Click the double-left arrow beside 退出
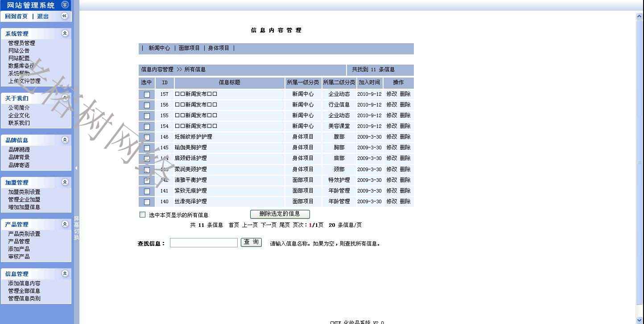 click(x=64, y=16)
